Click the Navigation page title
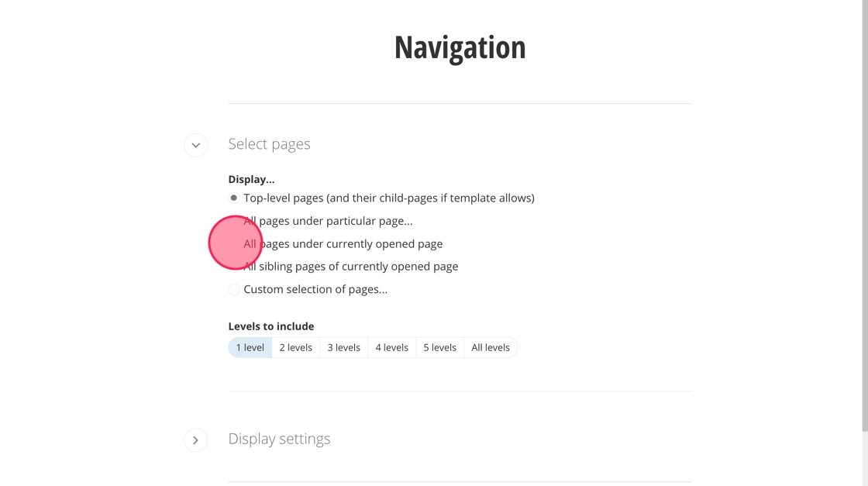Viewport: 868px width, 486px height. click(x=460, y=47)
